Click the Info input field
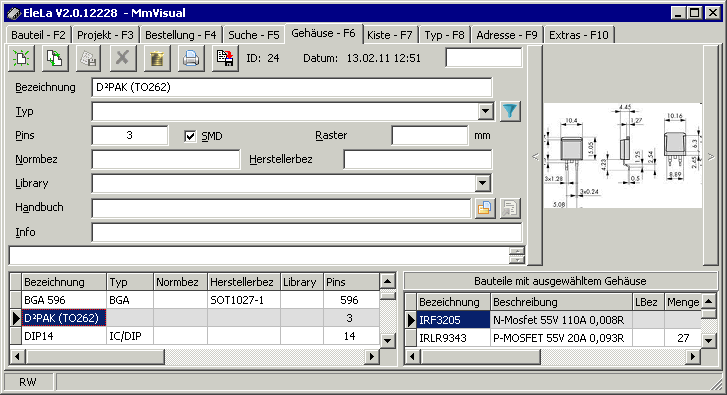The image size is (727, 395). point(307,232)
